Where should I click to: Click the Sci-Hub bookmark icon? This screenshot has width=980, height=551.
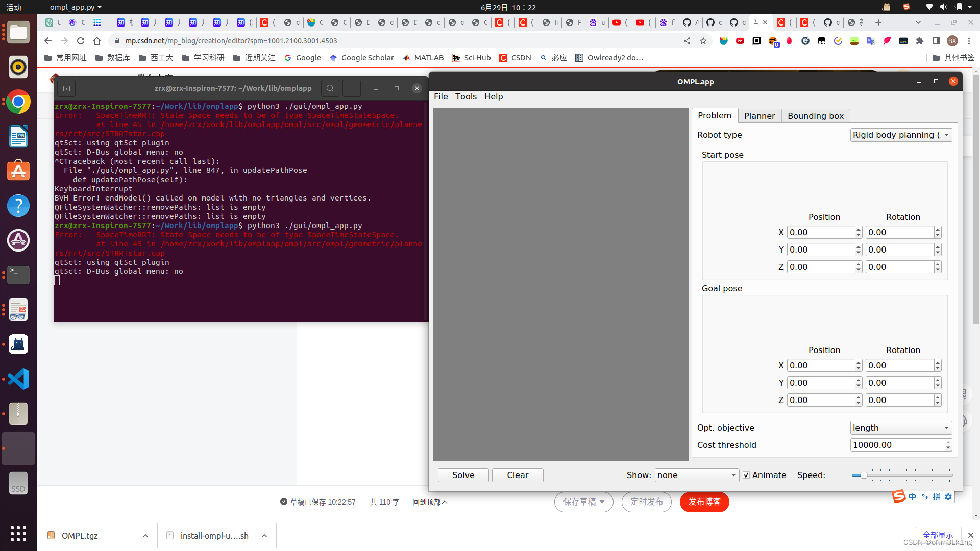[x=456, y=58]
